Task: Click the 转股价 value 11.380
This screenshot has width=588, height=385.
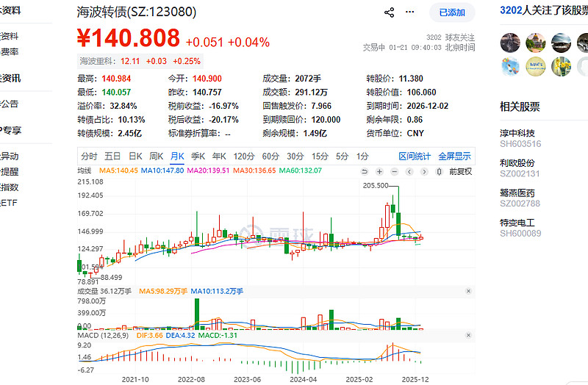Action: click(411, 79)
